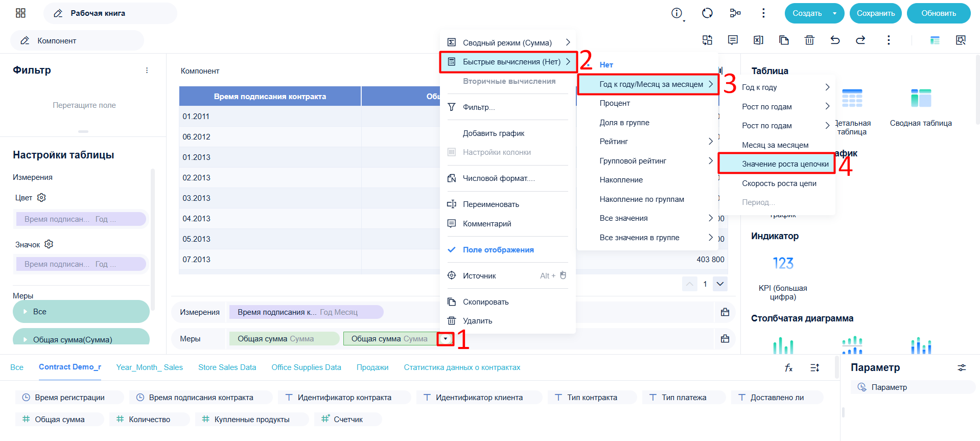
Task: Click the fx formula icon
Action: coord(789,367)
